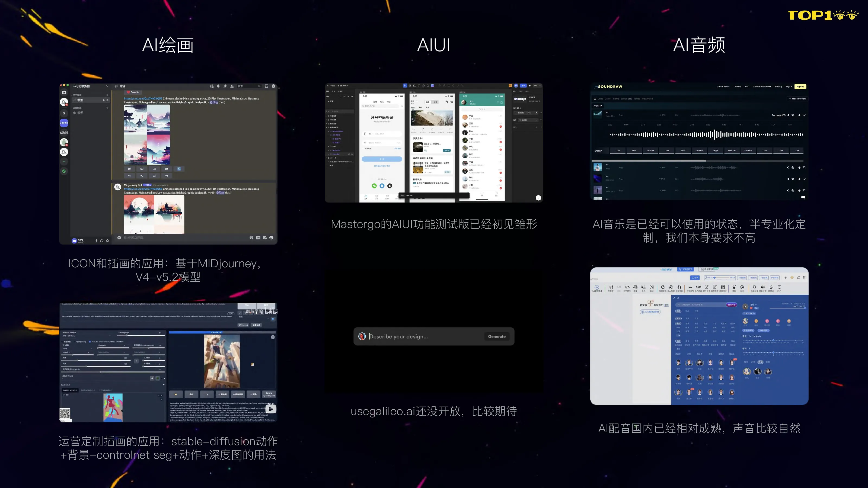The height and width of the screenshot is (488, 868).
Task: Click the Discord home icon in server list
Action: point(64,92)
